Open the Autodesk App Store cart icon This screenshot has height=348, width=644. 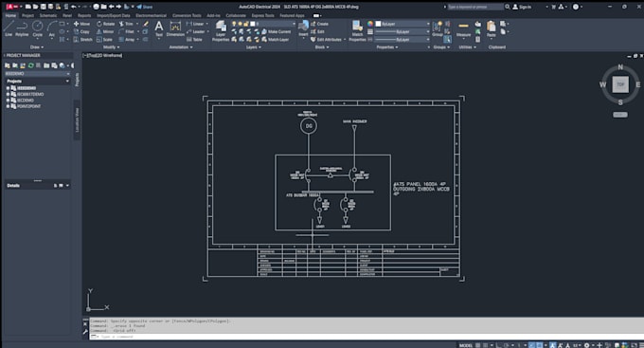coord(554,7)
